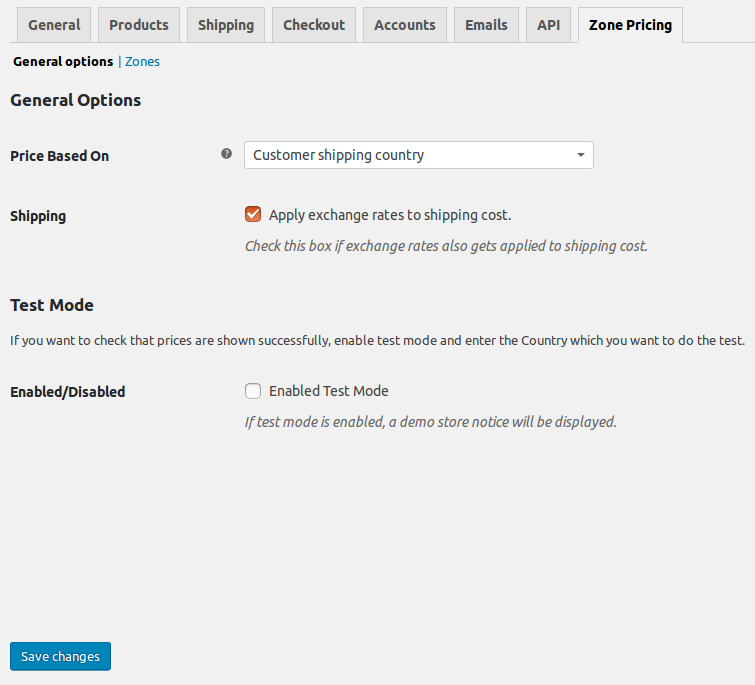The image size is (755, 685).
Task: Enable the Test Mode checkbox
Action: click(x=253, y=391)
